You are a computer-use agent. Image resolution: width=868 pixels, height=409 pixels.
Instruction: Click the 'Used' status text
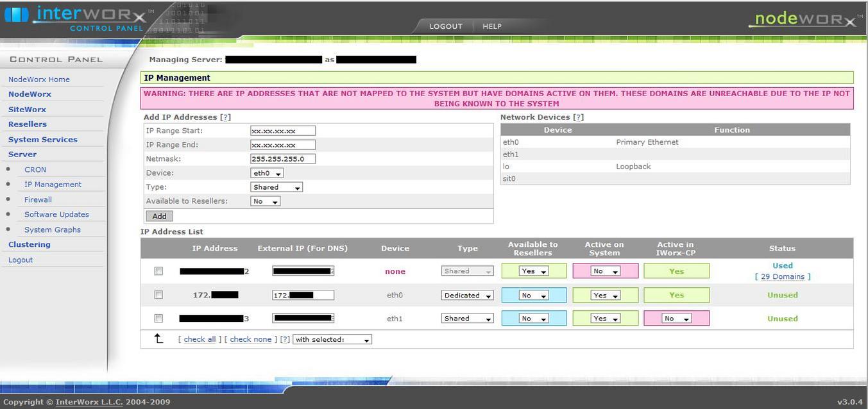tap(783, 265)
